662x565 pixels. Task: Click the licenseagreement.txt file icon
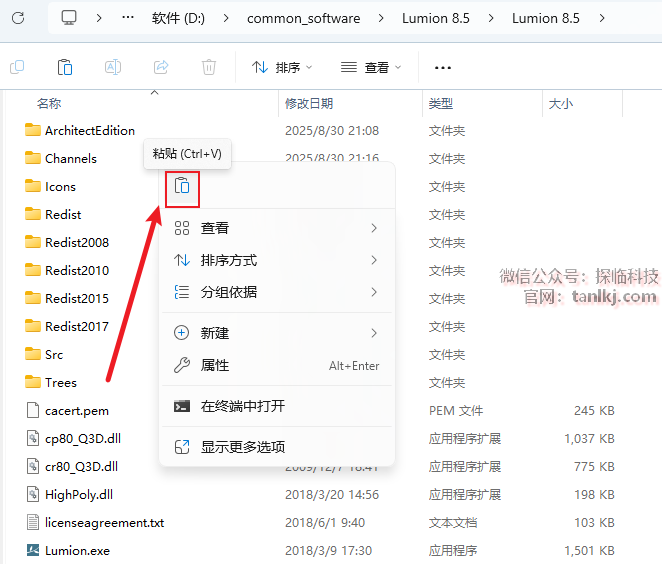(33, 522)
